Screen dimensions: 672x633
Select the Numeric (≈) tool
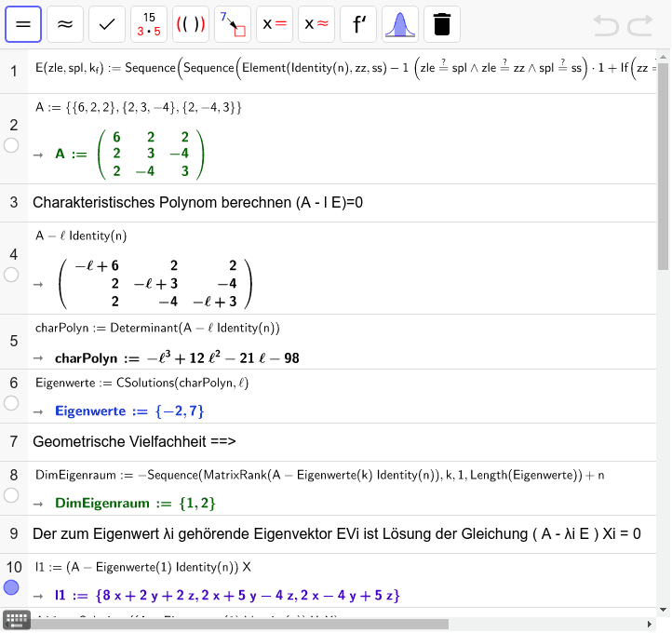[65, 24]
